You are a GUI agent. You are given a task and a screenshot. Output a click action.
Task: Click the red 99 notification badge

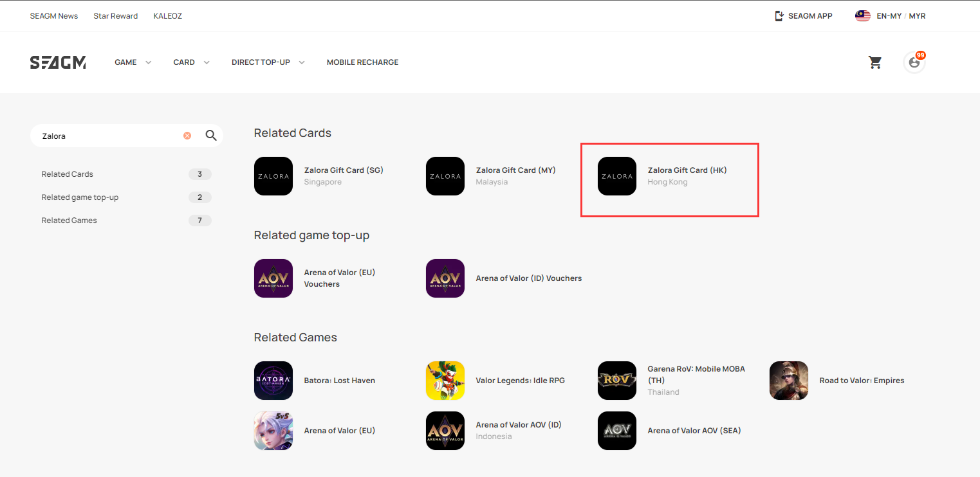click(x=921, y=55)
